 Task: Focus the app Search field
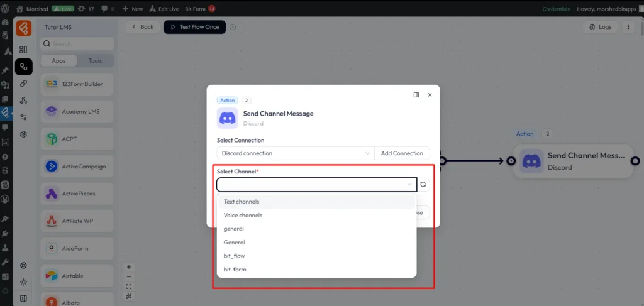77,43
